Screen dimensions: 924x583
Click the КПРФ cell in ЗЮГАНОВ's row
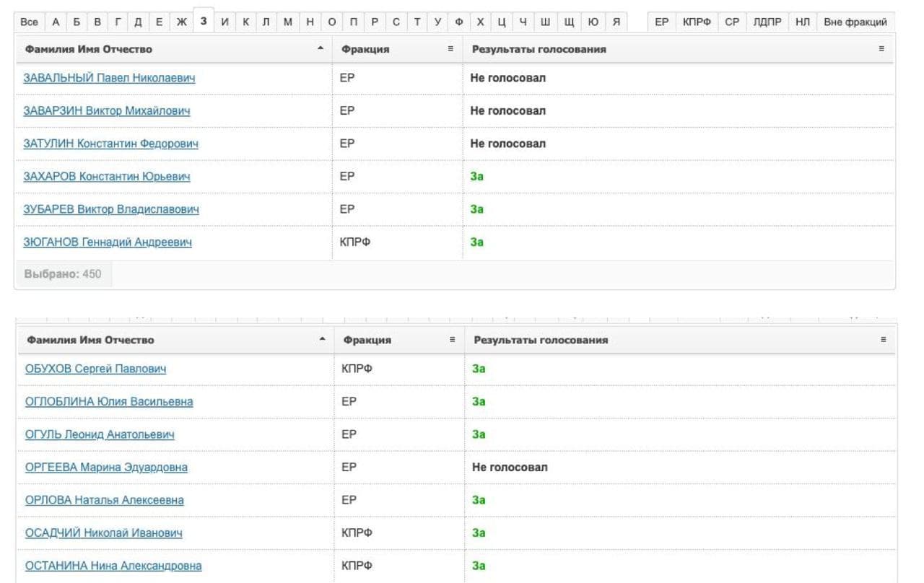tap(355, 242)
